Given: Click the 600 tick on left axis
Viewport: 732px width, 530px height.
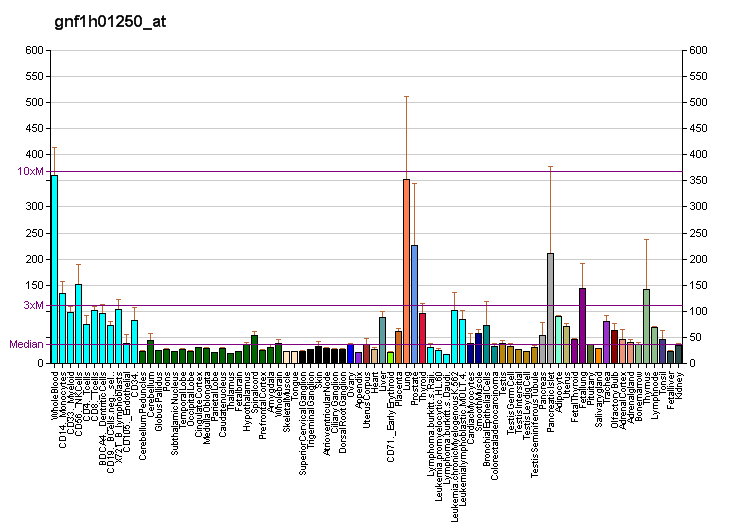Looking at the screenshot, I should (x=35, y=50).
